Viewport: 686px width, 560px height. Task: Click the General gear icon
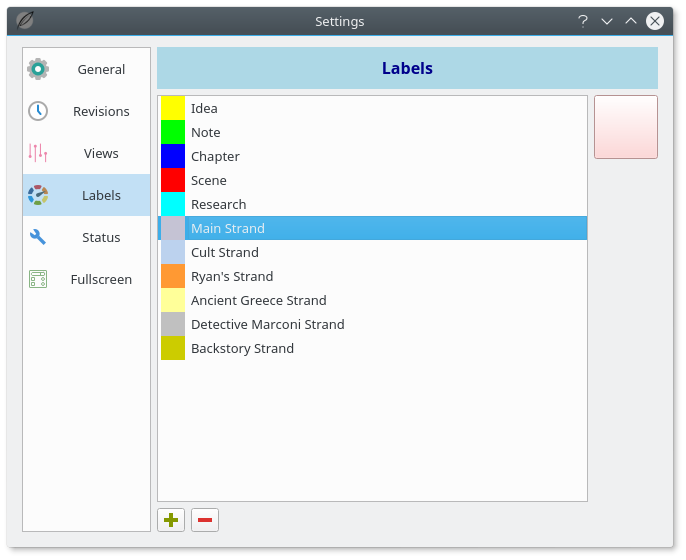tap(38, 69)
